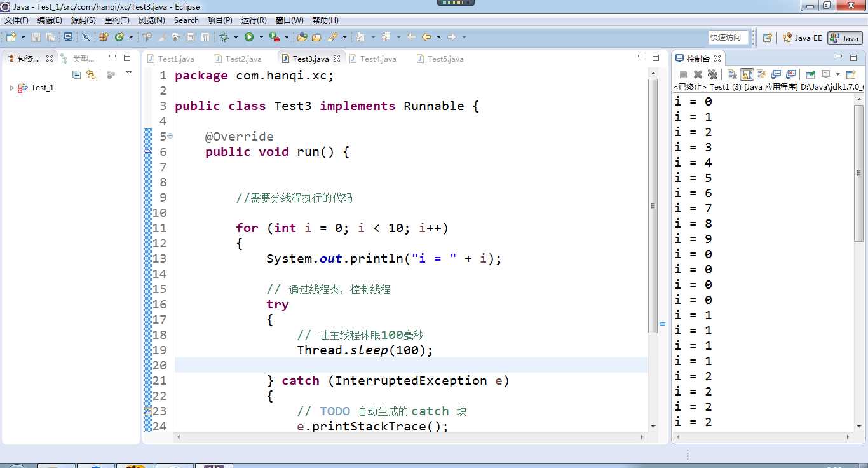Click the Display Selected Console icon
The width and height of the screenshot is (868, 468).
click(x=825, y=74)
